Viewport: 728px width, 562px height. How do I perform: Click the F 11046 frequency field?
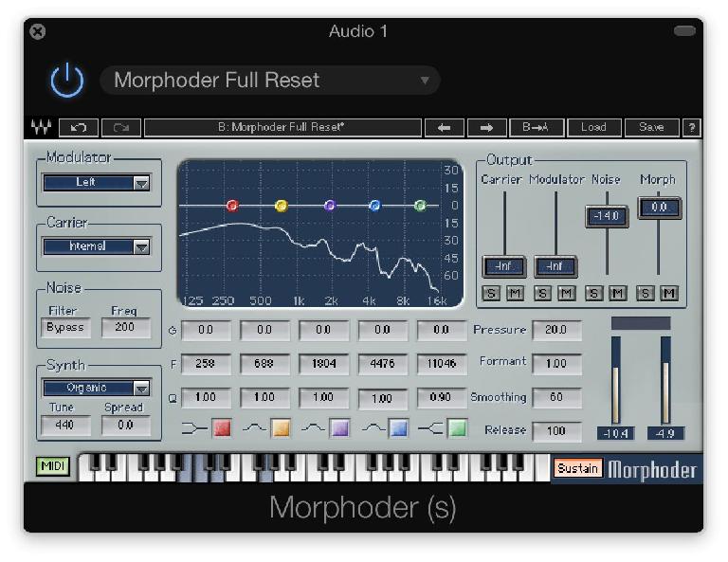click(x=442, y=364)
